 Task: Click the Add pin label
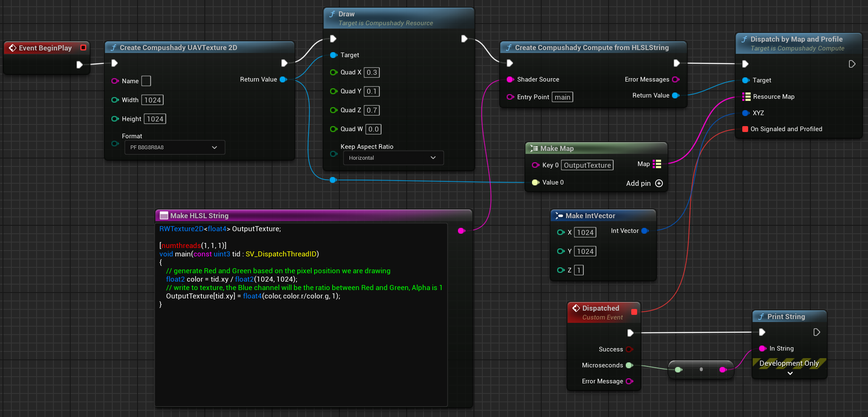[x=638, y=183]
